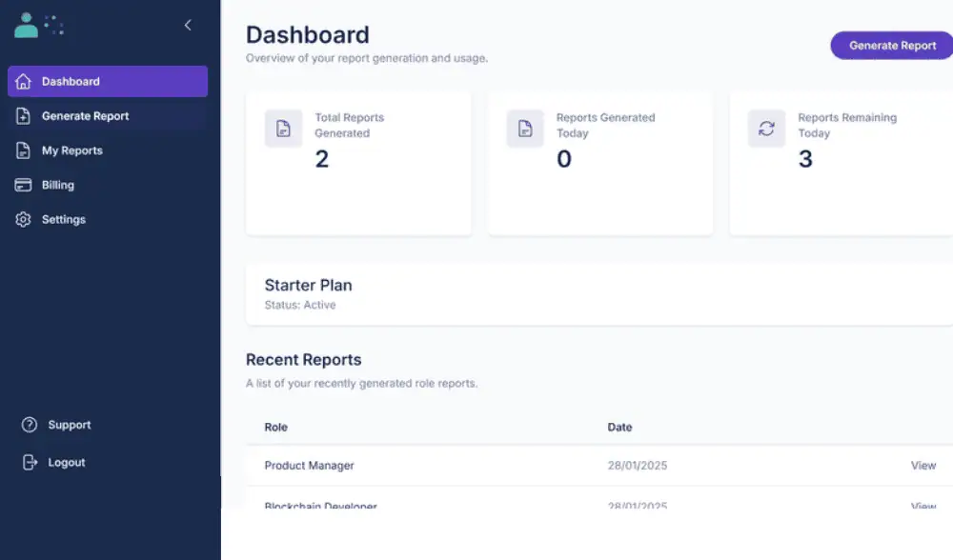Open My Reports from the sidebar
953x560 pixels.
tap(72, 150)
